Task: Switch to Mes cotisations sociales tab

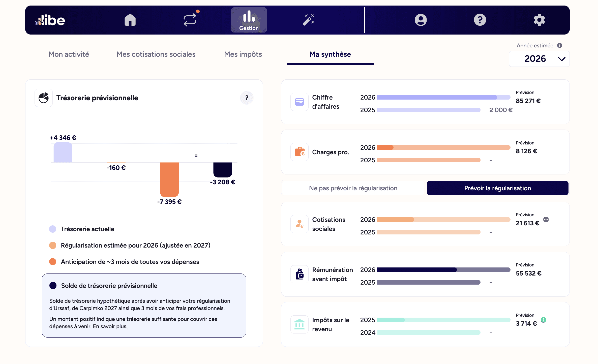Action: tap(156, 54)
